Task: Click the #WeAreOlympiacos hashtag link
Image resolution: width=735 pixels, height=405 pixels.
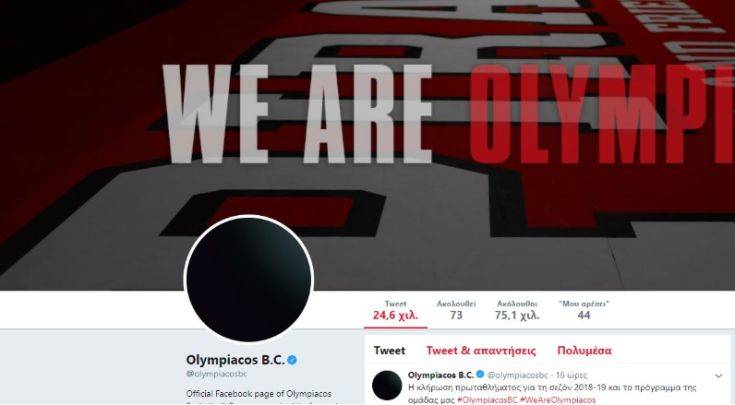Action: 558,400
